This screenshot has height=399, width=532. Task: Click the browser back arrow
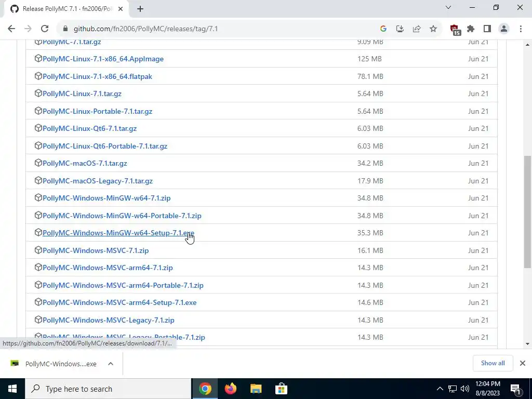click(11, 29)
